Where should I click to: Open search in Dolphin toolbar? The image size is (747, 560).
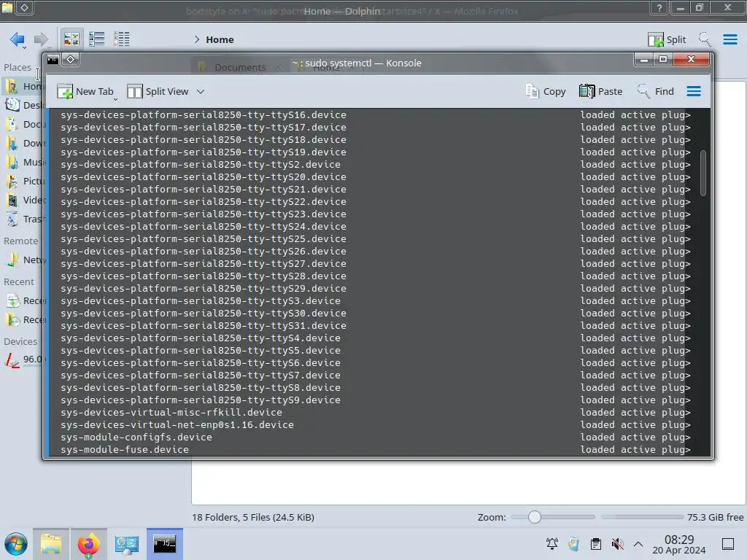(x=704, y=39)
